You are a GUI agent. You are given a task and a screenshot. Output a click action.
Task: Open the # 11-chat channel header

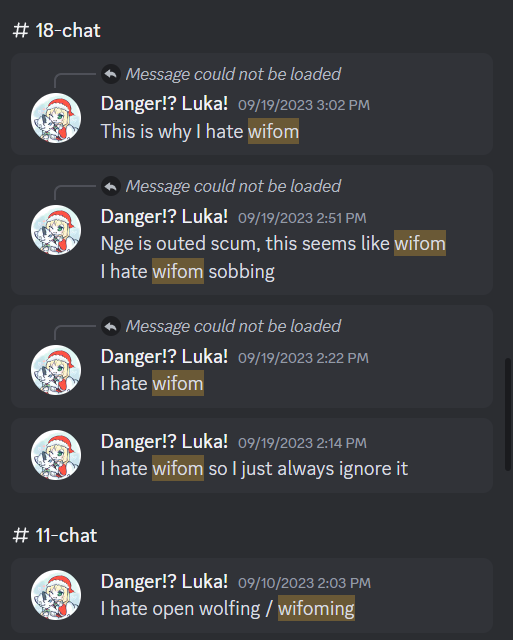[55, 536]
